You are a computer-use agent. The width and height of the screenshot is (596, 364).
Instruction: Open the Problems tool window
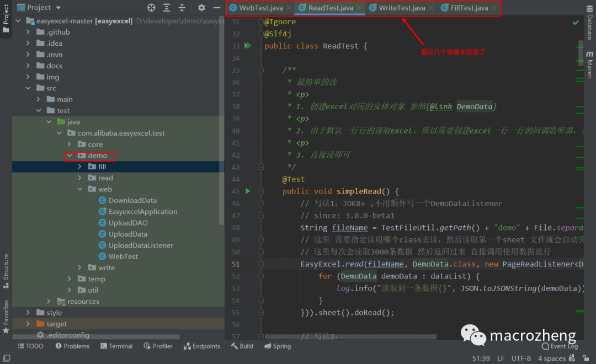click(72, 346)
